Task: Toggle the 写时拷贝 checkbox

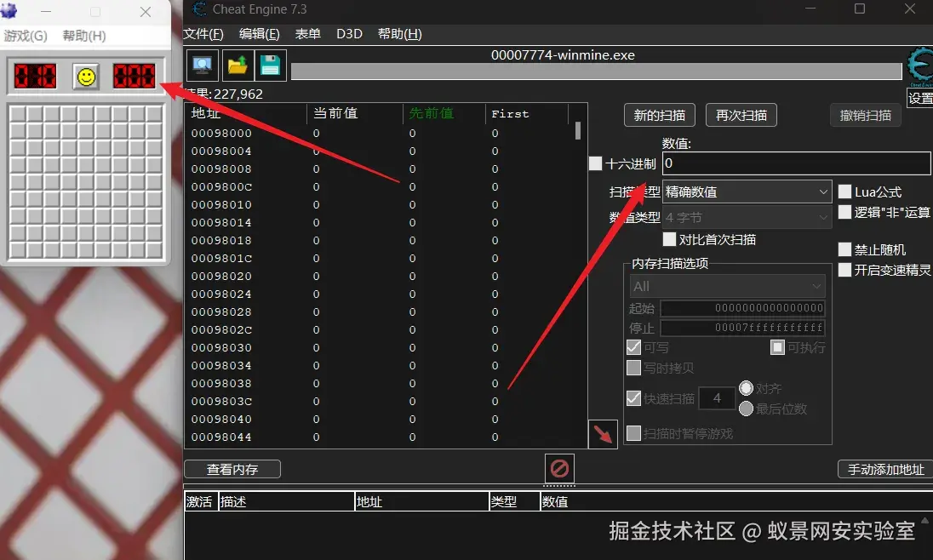Action: pos(633,368)
